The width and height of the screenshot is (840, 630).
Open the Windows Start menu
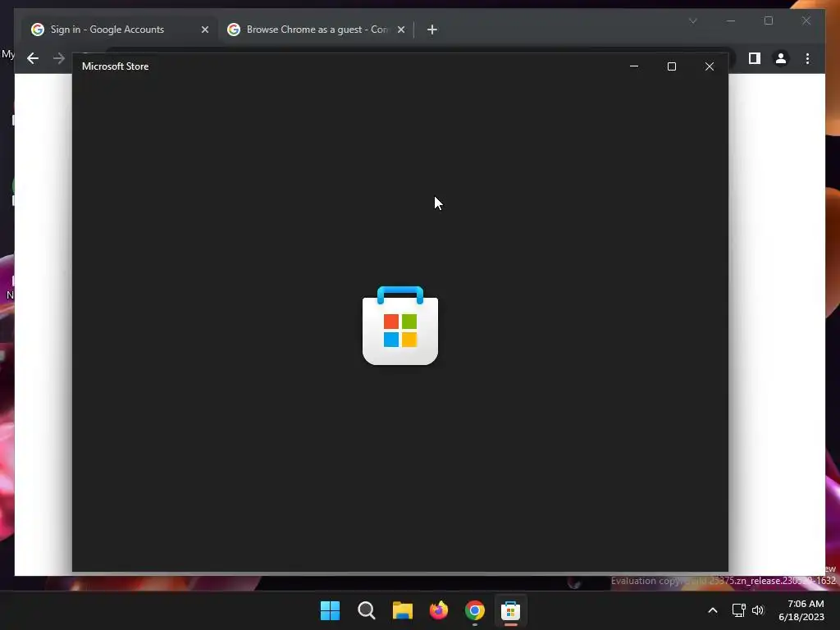[330, 610]
